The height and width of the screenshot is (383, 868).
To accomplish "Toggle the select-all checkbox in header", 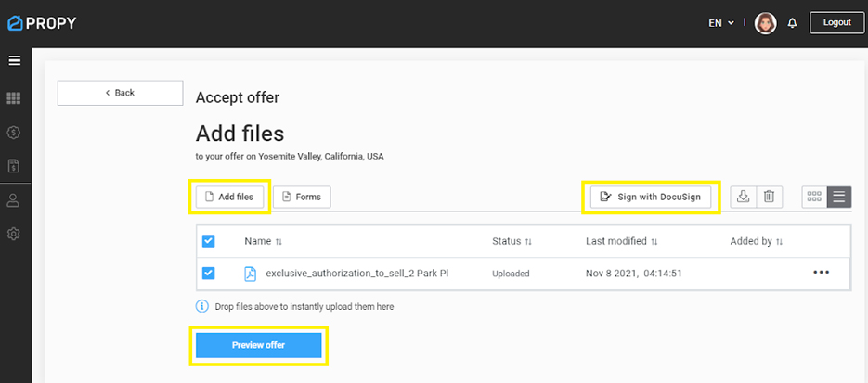I will [209, 241].
